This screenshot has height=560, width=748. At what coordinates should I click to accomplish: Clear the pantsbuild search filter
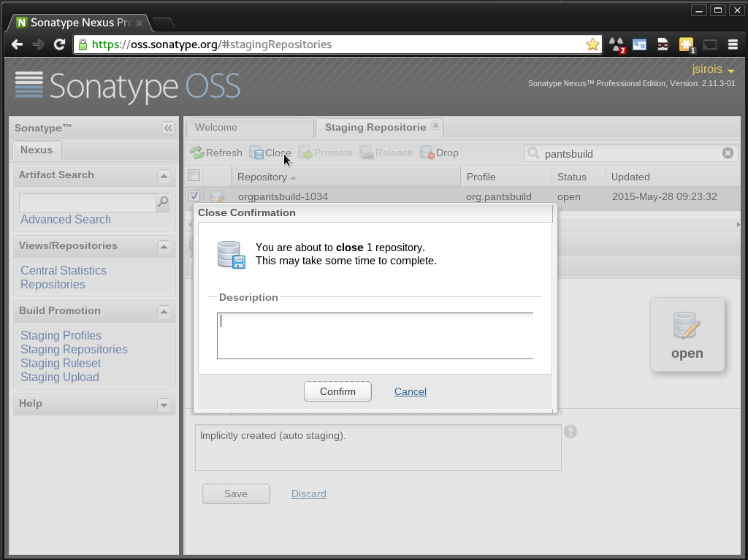click(x=728, y=153)
